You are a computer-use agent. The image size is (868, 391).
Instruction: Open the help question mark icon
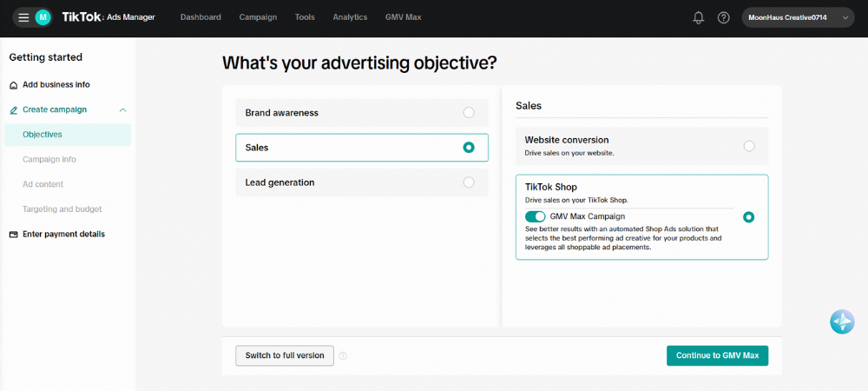click(x=723, y=17)
